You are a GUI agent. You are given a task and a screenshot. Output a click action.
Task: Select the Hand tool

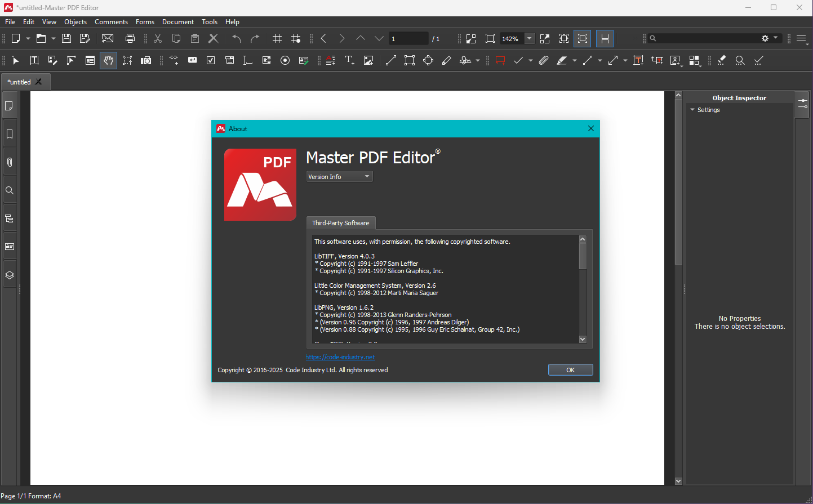pos(109,60)
